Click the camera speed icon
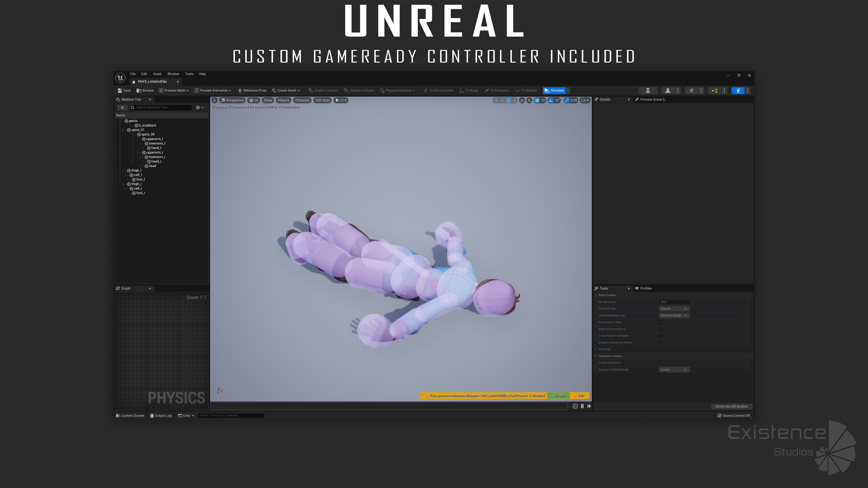The width and height of the screenshot is (868, 488). (x=584, y=100)
